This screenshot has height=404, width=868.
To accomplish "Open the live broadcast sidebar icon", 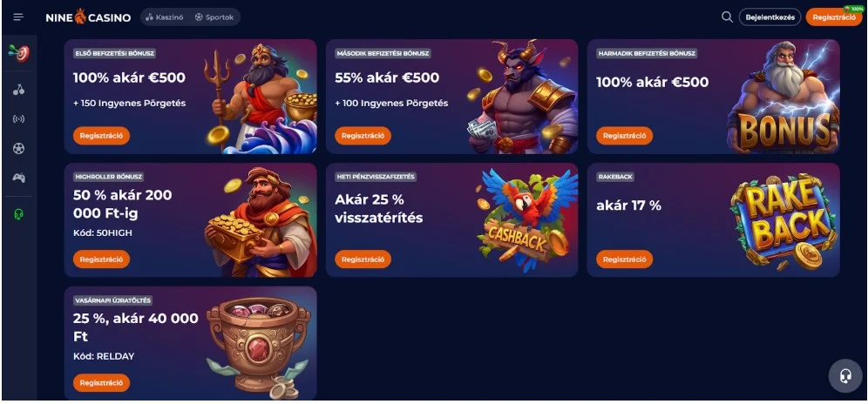I will click(x=19, y=119).
